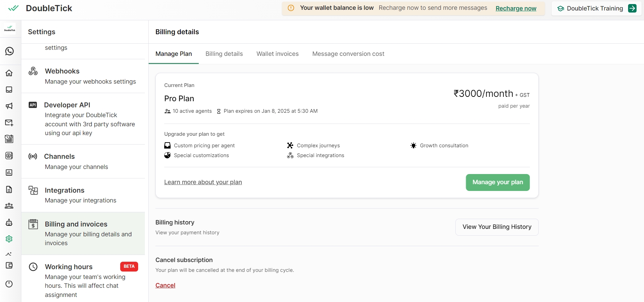Open Webhooks settings in the list
The width and height of the screenshot is (644, 302).
point(83,76)
